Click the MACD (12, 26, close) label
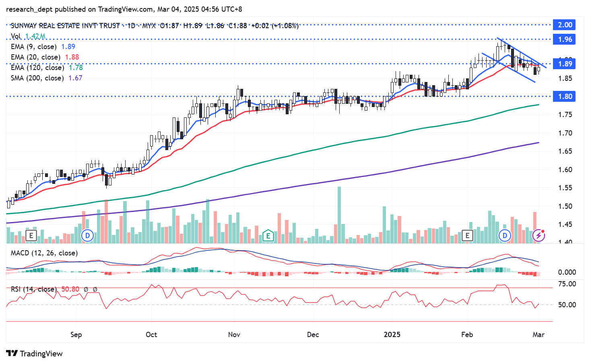This screenshot has height=364, width=590. pos(44,253)
